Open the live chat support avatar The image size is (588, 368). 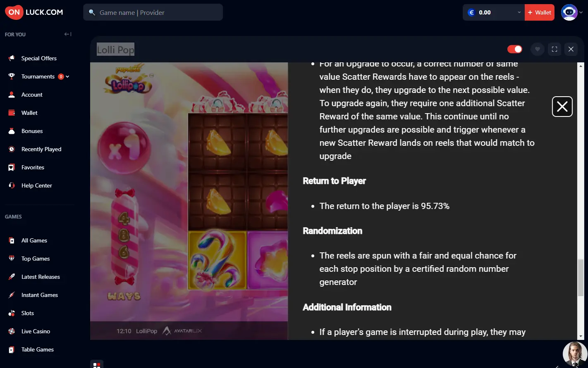575,354
